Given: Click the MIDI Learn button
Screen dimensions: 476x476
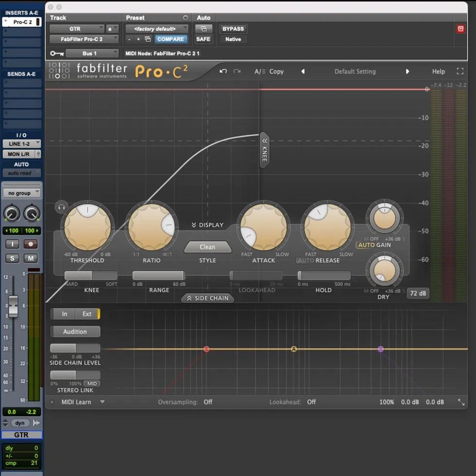Looking at the screenshot, I should [x=76, y=402].
